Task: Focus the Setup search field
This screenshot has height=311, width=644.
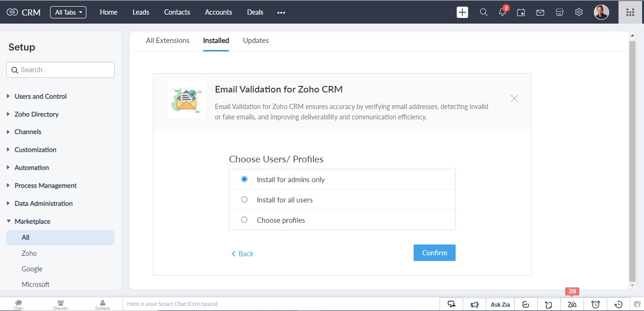Action: [x=60, y=70]
